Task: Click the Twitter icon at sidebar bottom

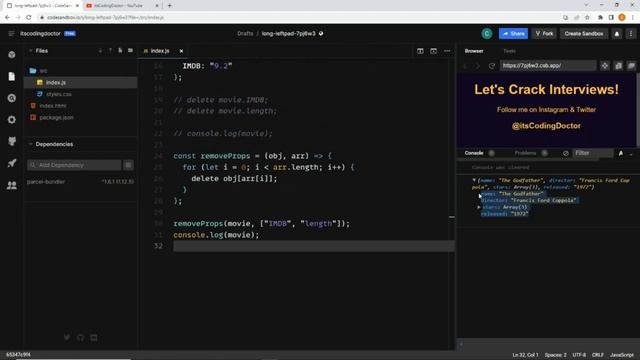Action: (x=67, y=338)
